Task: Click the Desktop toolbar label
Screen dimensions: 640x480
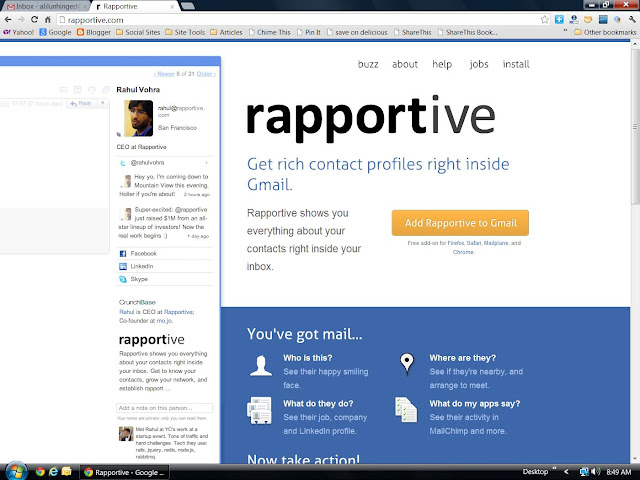Action: coord(535,472)
